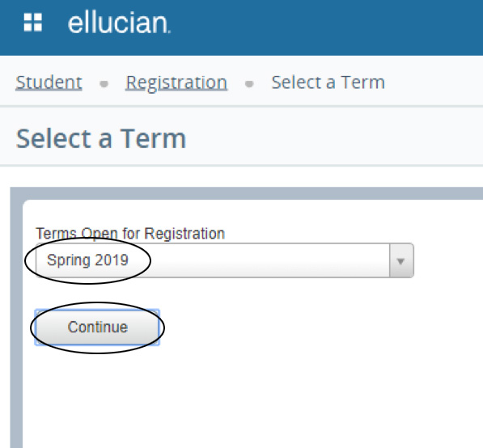
Task: Open the Terms Open for Registration combo box
Action: pos(225,260)
